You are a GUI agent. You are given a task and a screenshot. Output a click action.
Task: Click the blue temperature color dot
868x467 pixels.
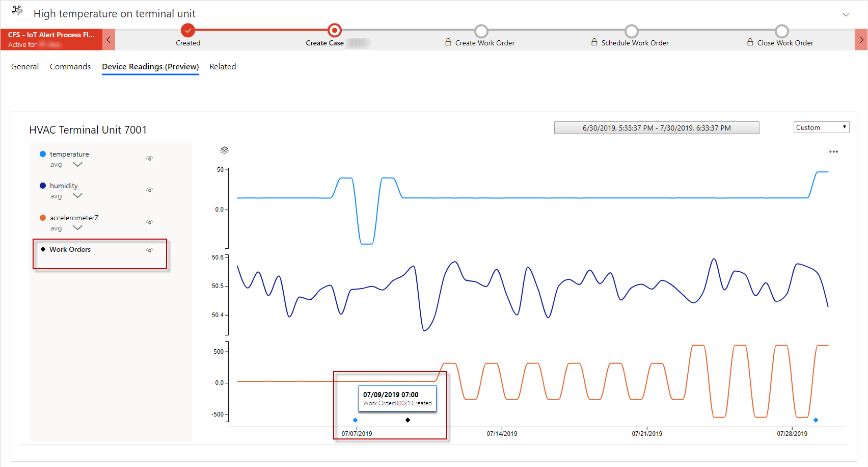(43, 154)
